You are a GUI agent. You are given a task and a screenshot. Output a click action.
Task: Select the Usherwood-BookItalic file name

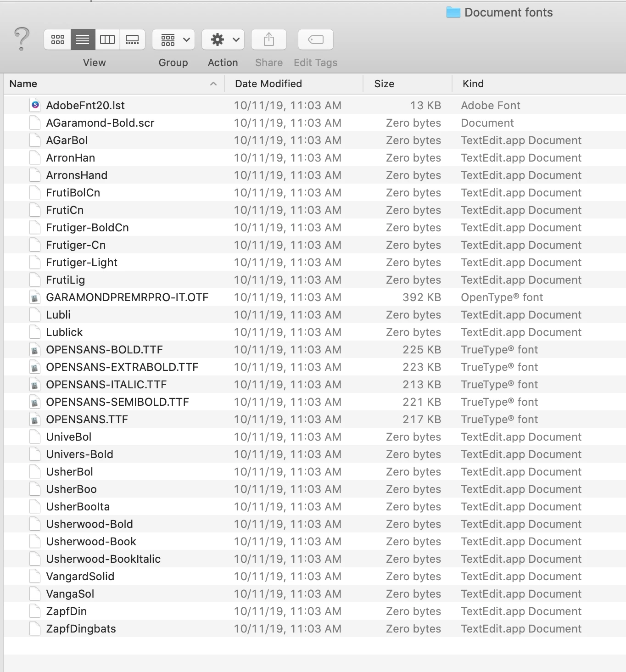(x=103, y=559)
